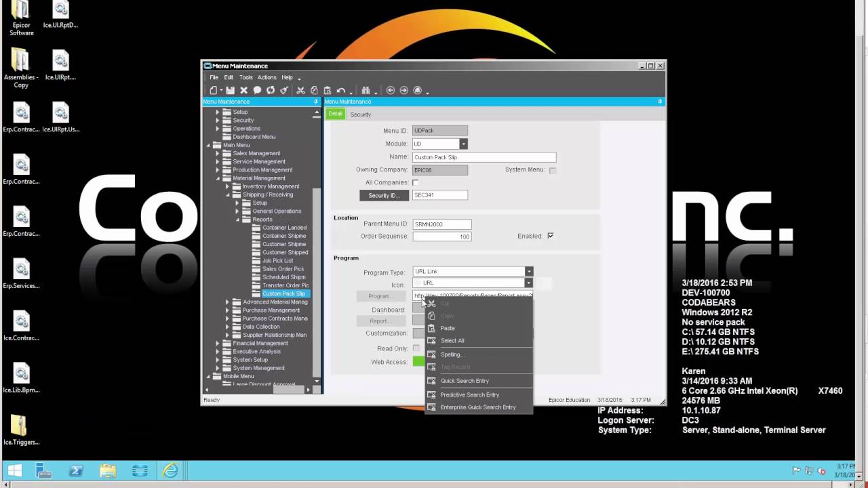Click the Security ID button
Screen dimensions: 868x488
pyautogui.click(x=384, y=195)
